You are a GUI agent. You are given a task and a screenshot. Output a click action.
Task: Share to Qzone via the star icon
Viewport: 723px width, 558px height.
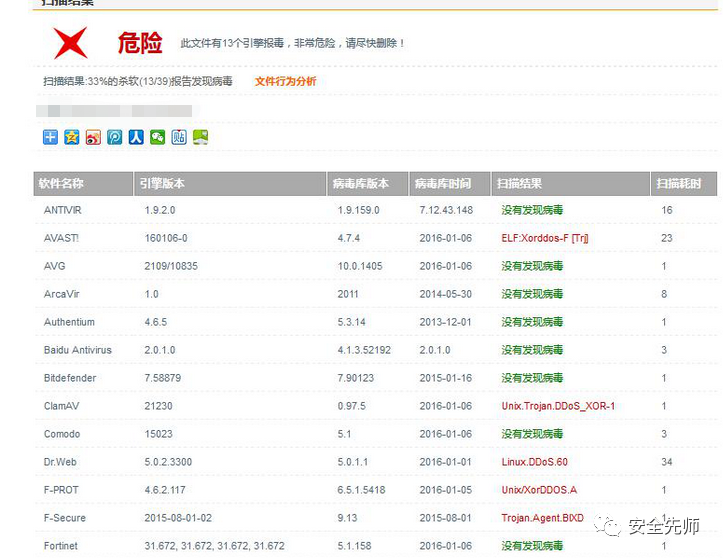click(71, 137)
